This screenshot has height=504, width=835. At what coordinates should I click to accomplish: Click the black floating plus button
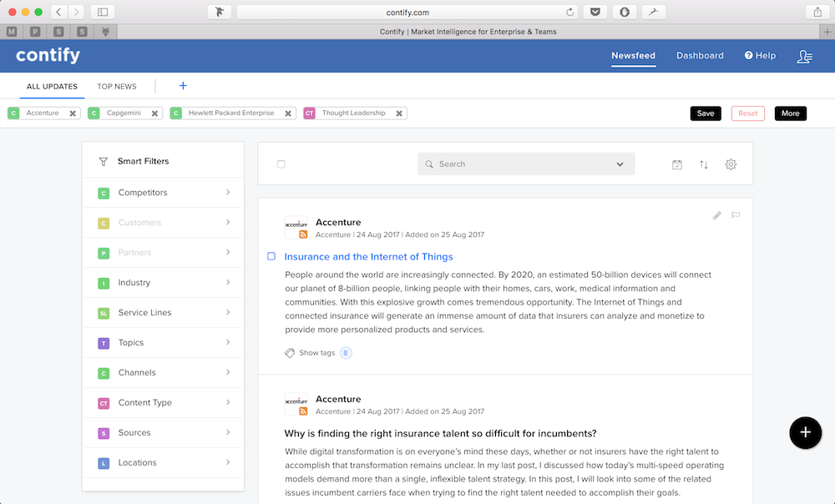(805, 431)
